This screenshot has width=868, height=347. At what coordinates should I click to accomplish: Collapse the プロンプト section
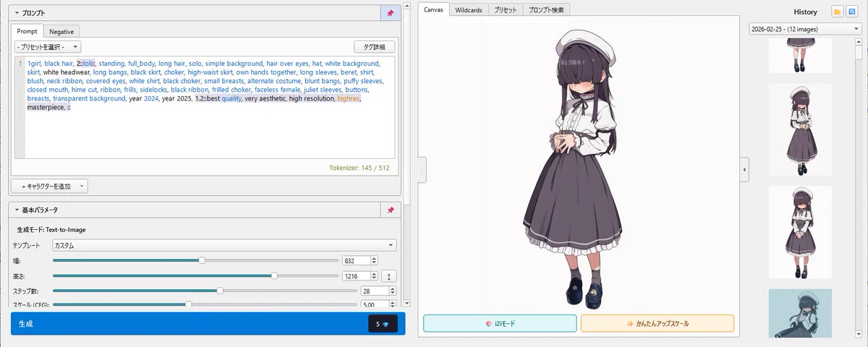17,13
